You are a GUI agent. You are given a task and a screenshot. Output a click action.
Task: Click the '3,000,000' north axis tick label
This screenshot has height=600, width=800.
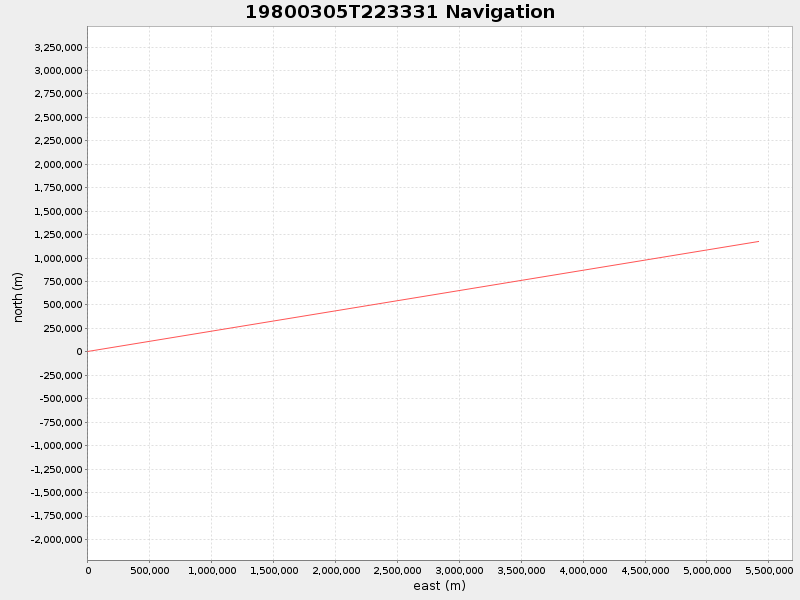pyautogui.click(x=58, y=70)
